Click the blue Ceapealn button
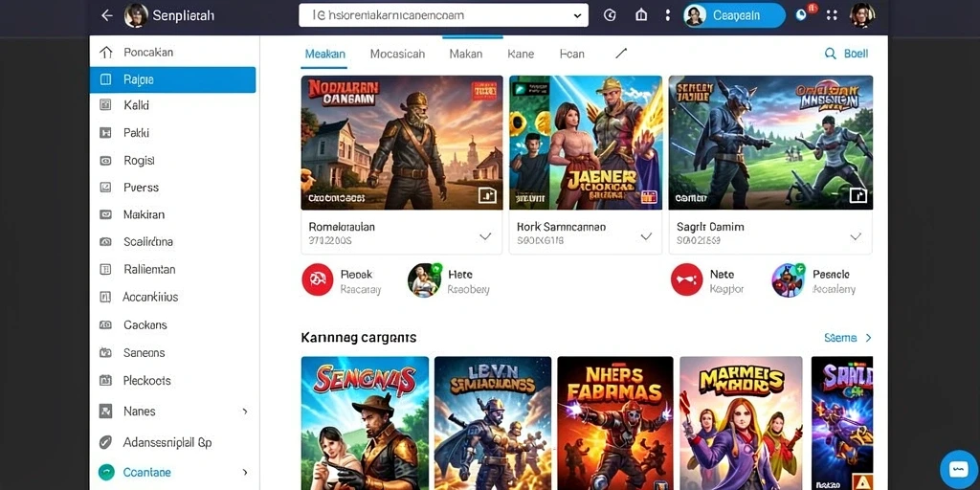 tap(734, 15)
